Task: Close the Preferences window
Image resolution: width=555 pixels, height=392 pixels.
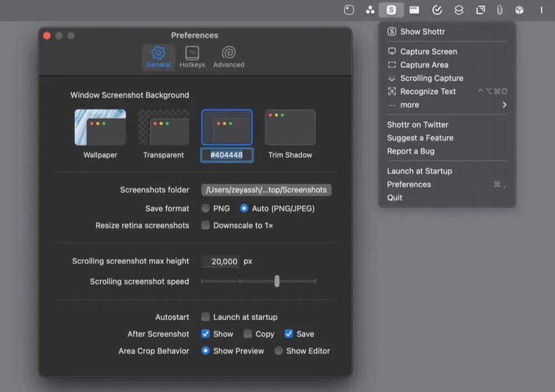Action: [47, 36]
